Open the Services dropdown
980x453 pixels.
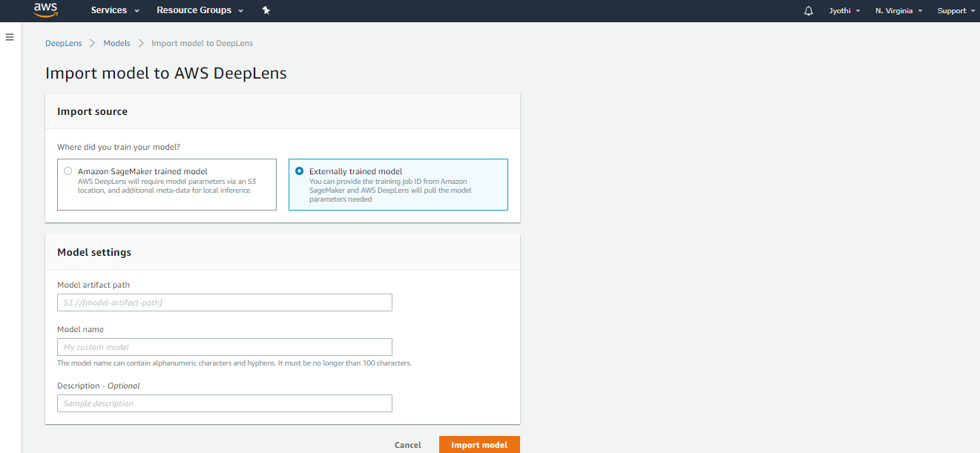click(x=115, y=10)
